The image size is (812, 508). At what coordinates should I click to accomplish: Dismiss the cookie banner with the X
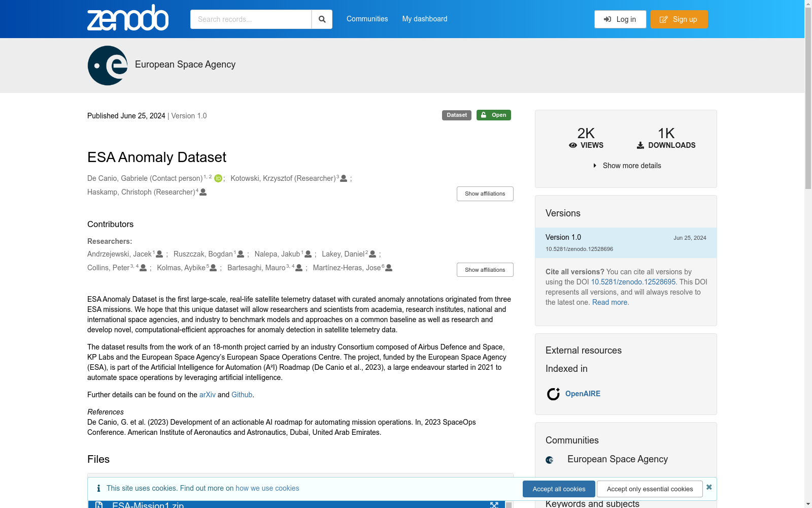[709, 487]
